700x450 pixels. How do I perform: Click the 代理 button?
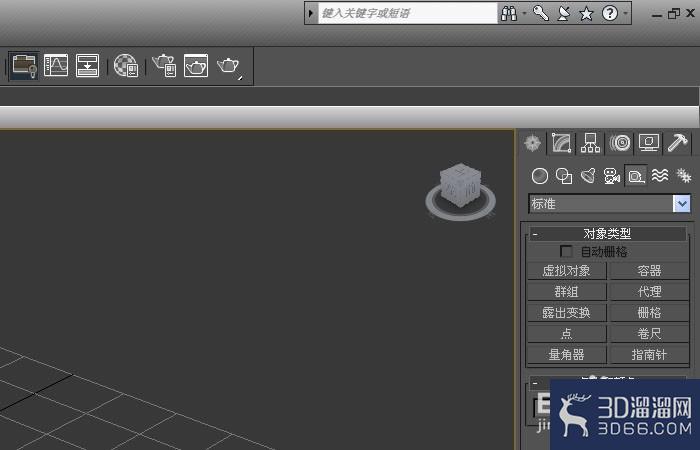pos(649,292)
